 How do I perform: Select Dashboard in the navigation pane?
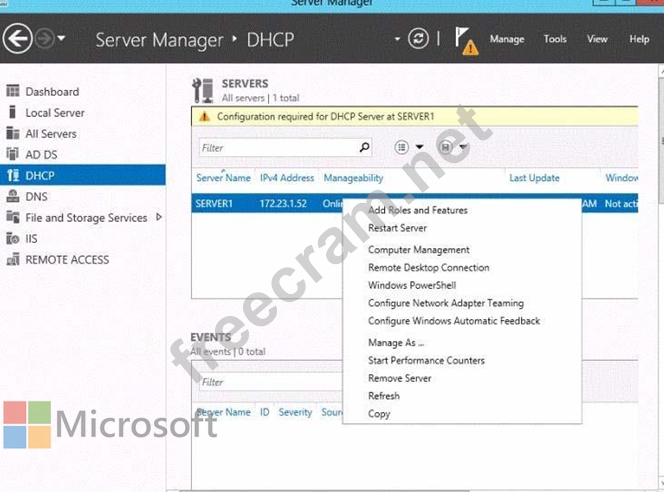pos(52,92)
